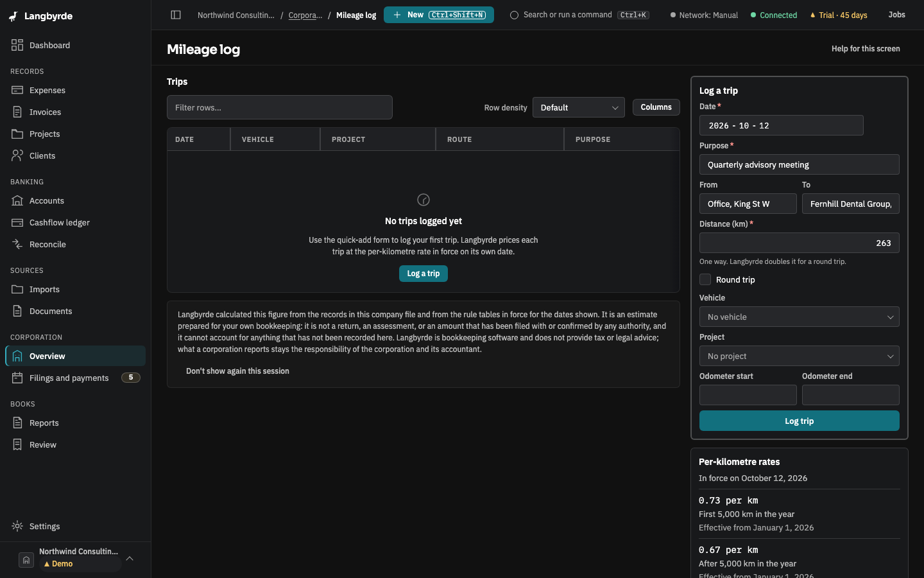
Task: Open Reconcile arrows icon
Action: pyautogui.click(x=17, y=244)
